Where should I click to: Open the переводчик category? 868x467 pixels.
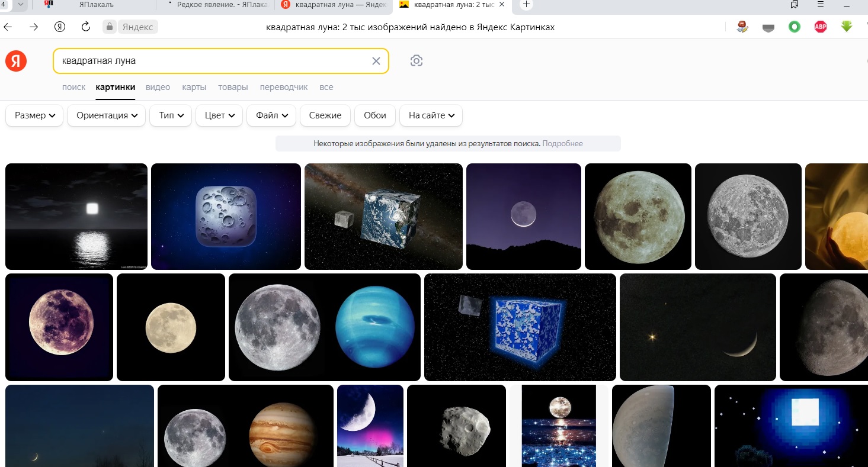(x=284, y=87)
